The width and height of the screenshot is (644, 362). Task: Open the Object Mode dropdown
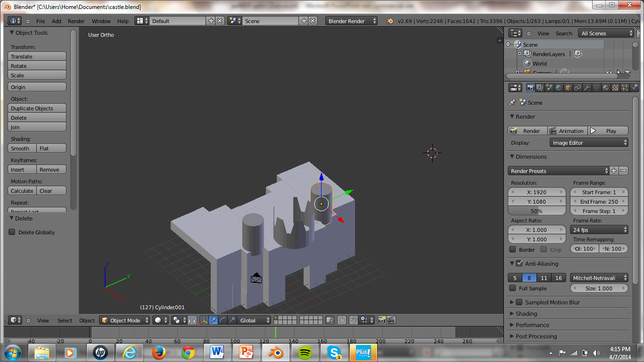[124, 320]
